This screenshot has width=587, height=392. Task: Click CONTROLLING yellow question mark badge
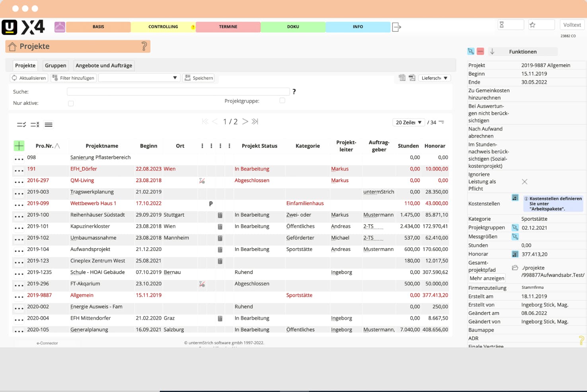point(193,27)
